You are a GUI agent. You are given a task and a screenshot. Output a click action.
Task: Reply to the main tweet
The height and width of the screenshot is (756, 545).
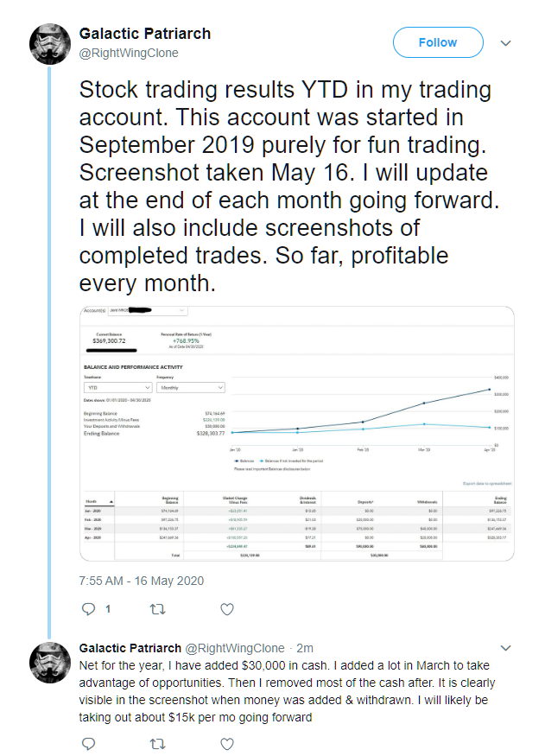pyautogui.click(x=87, y=609)
